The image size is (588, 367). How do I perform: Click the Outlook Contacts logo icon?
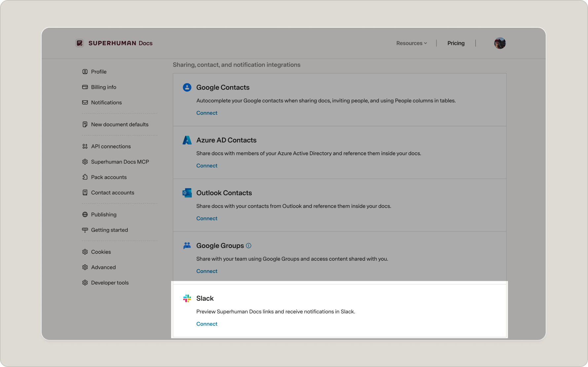pyautogui.click(x=187, y=193)
